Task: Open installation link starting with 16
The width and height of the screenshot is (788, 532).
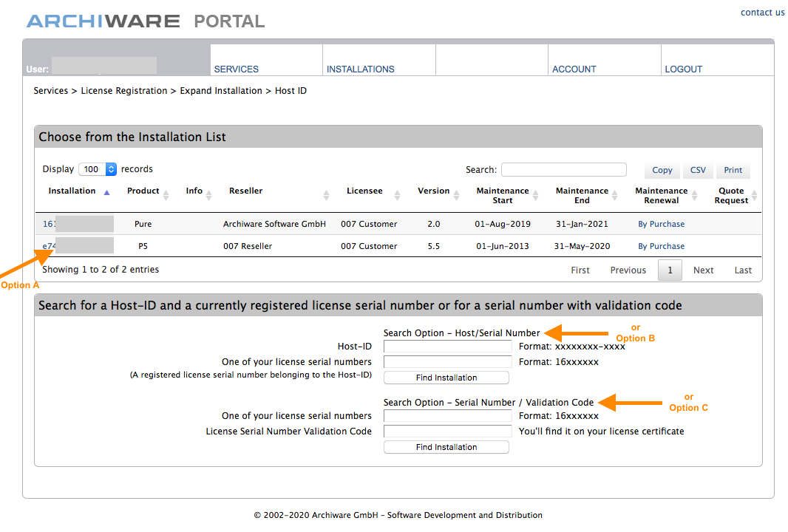Action: 49,224
